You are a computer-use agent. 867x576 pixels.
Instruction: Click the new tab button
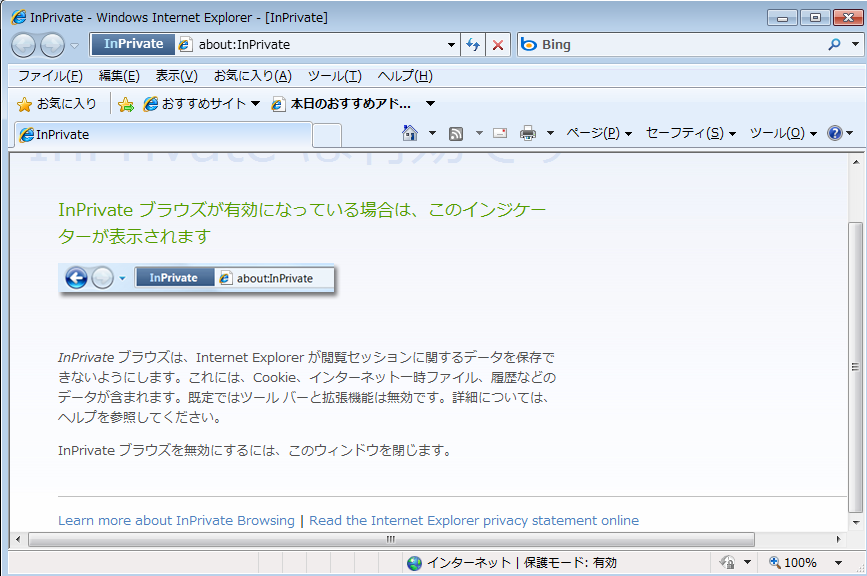click(x=327, y=136)
